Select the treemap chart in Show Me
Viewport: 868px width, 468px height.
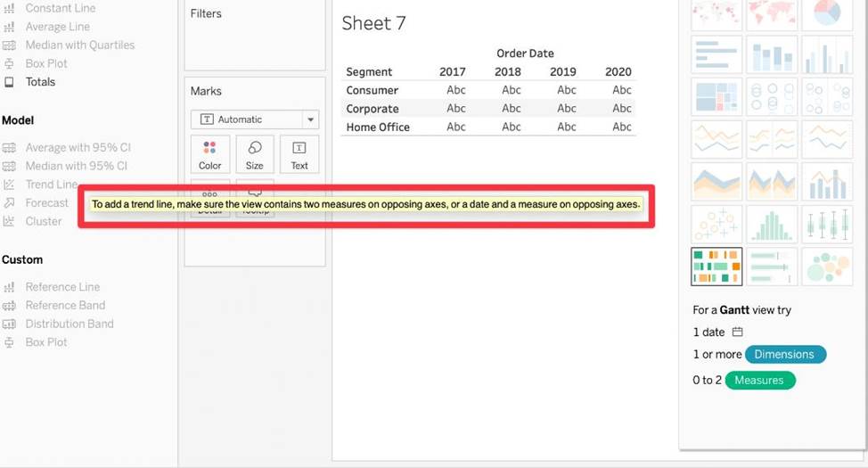click(x=716, y=96)
